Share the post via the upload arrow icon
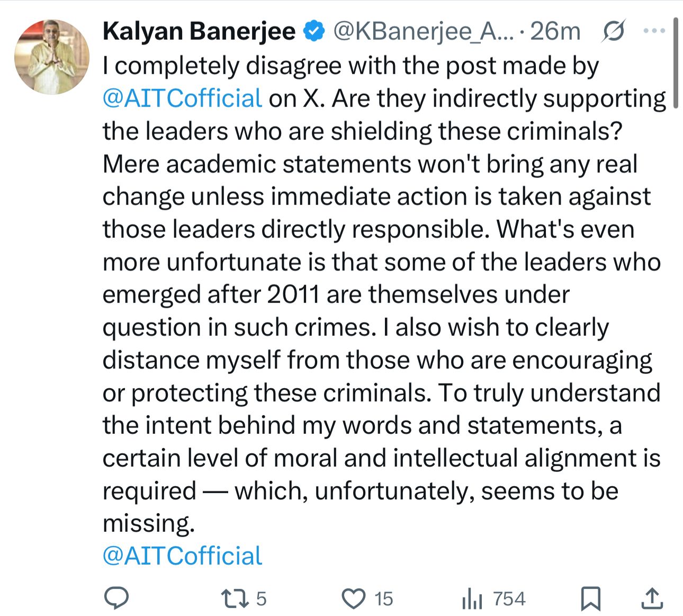 [x=652, y=599]
